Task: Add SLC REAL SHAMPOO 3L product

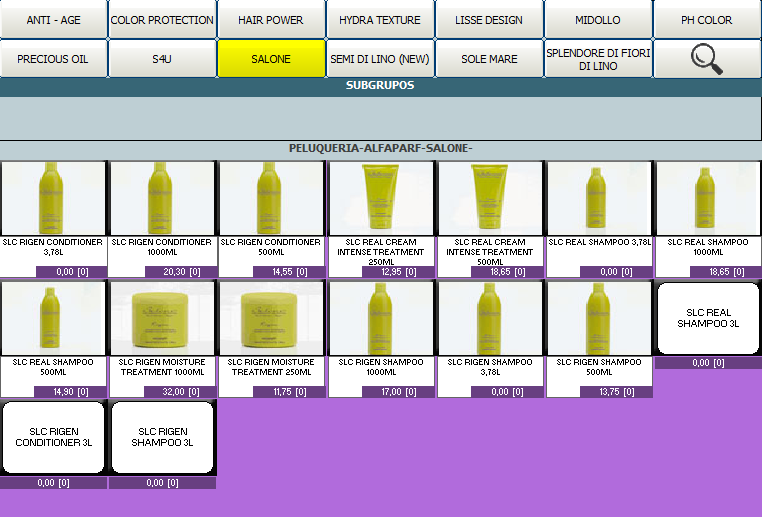Action: click(708, 318)
